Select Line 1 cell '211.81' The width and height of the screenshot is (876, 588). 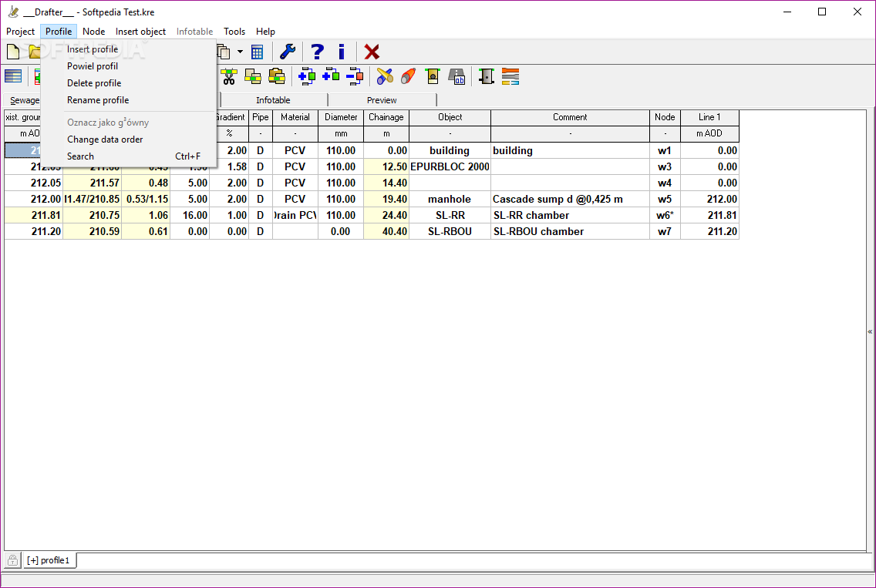709,215
